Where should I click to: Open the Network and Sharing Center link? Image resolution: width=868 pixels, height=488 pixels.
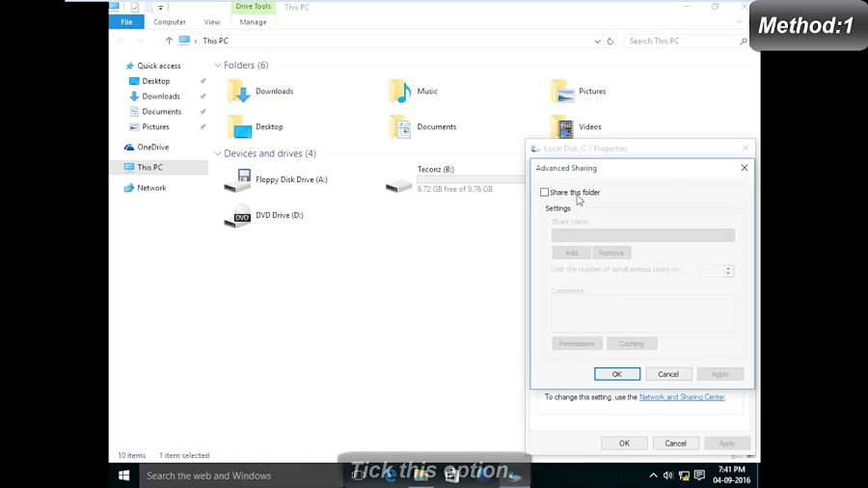point(682,396)
